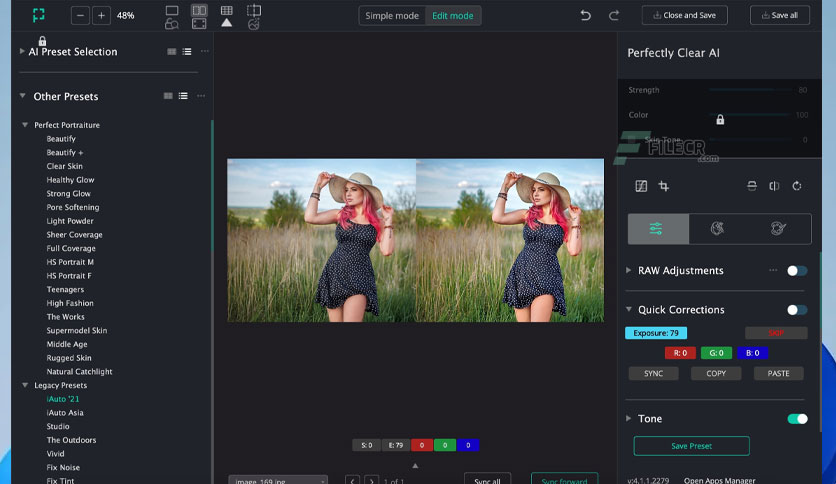This screenshot has height=484, width=836.
Task: Click the dashed split-compare view icon
Action: pyautogui.click(x=254, y=10)
